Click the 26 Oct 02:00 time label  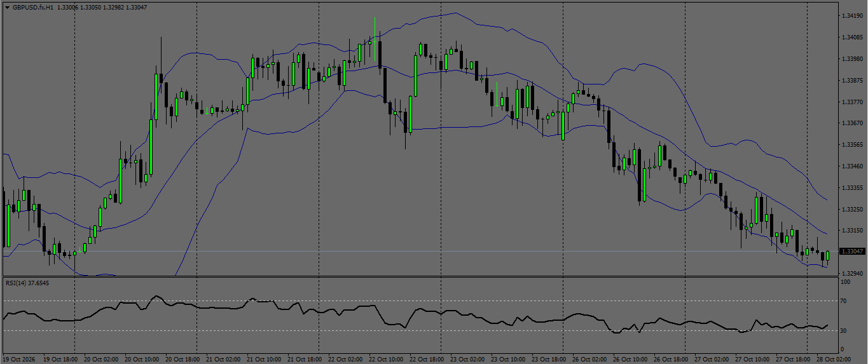tap(589, 359)
